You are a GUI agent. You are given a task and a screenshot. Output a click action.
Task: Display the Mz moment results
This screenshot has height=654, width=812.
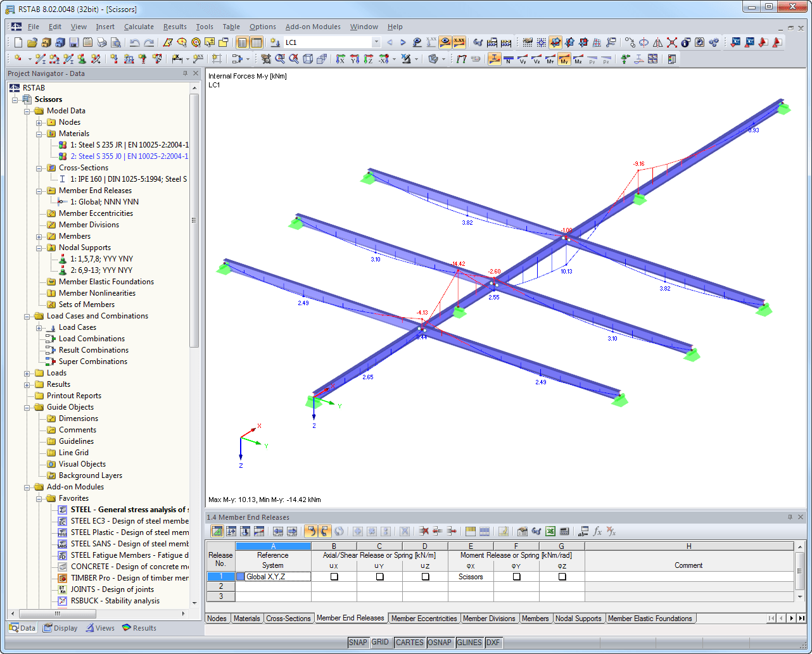point(578,59)
